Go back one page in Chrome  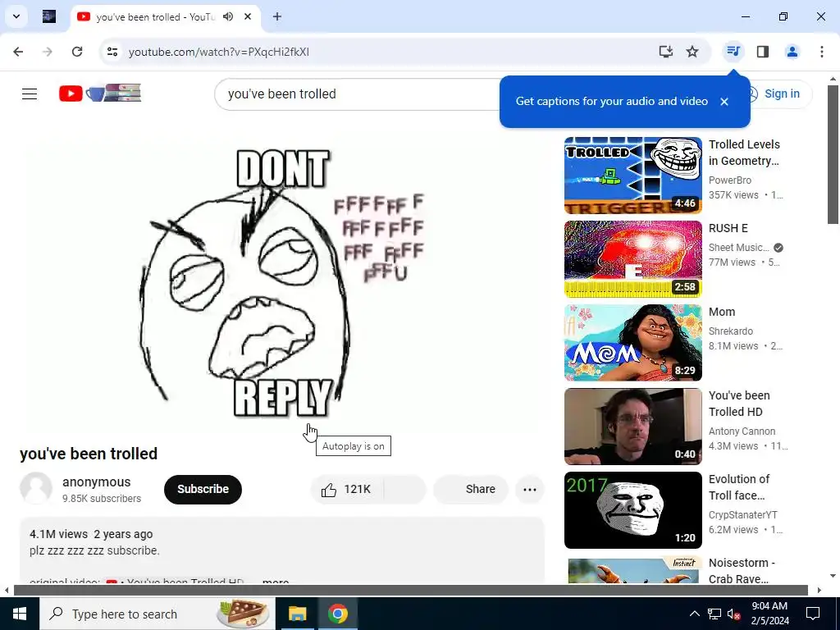coord(18,52)
